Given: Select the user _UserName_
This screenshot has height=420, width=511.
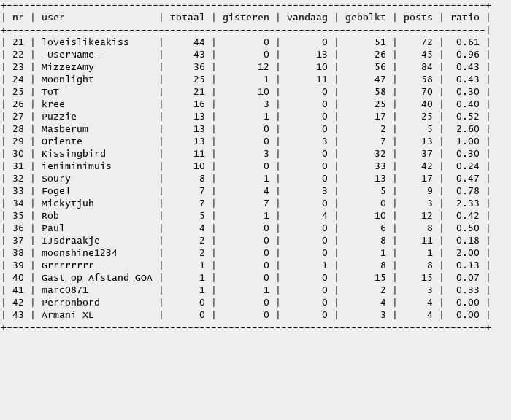Looking at the screenshot, I should (x=71, y=55).
